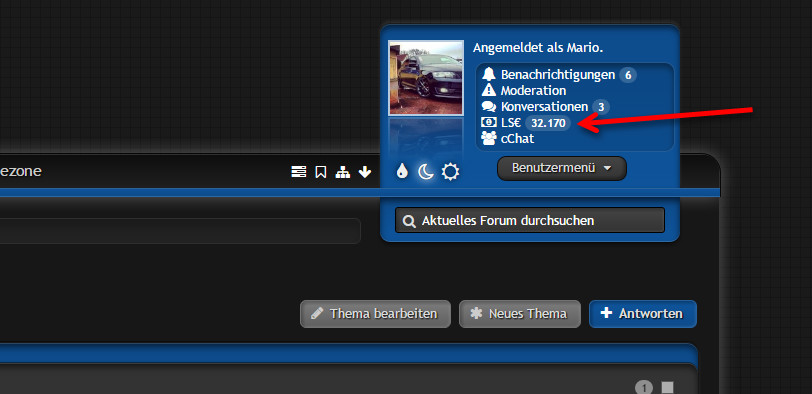Click the Angemeldet als Mario text
The image size is (812, 394).
[x=538, y=48]
